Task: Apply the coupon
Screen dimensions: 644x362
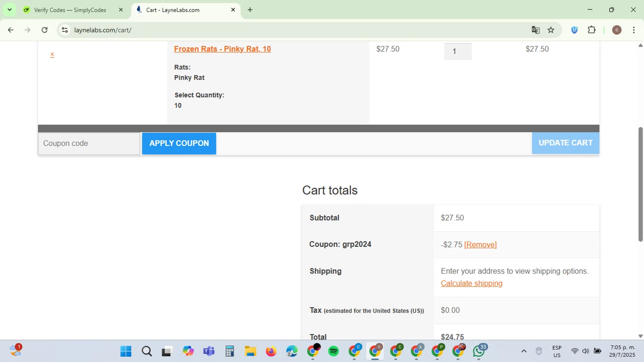Action: (x=179, y=143)
